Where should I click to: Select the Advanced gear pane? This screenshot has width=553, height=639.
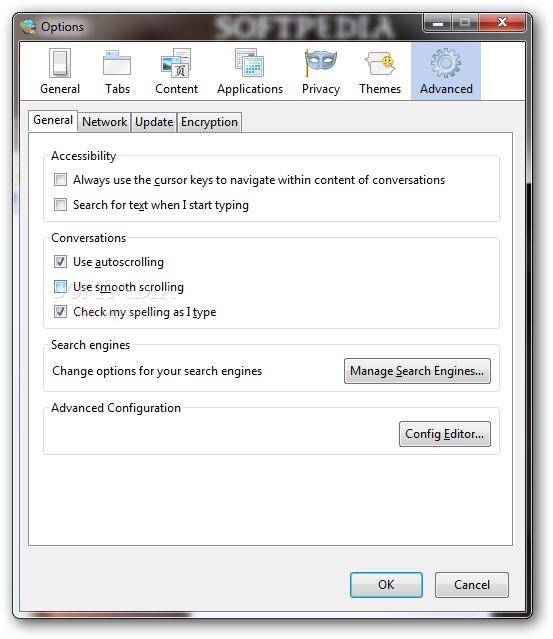click(x=446, y=71)
